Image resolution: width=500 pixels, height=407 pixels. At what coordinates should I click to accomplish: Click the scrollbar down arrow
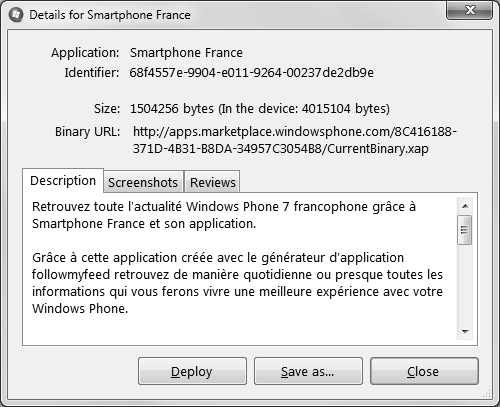465,331
